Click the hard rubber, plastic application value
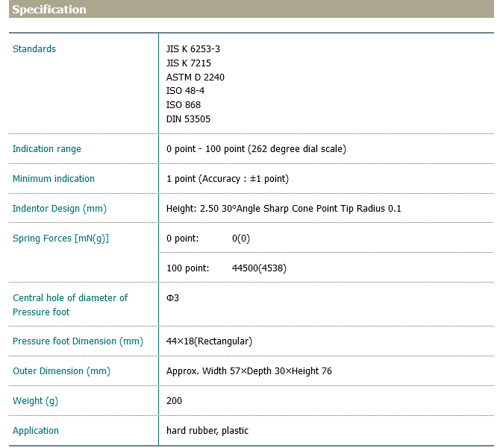497x448 pixels. click(207, 431)
